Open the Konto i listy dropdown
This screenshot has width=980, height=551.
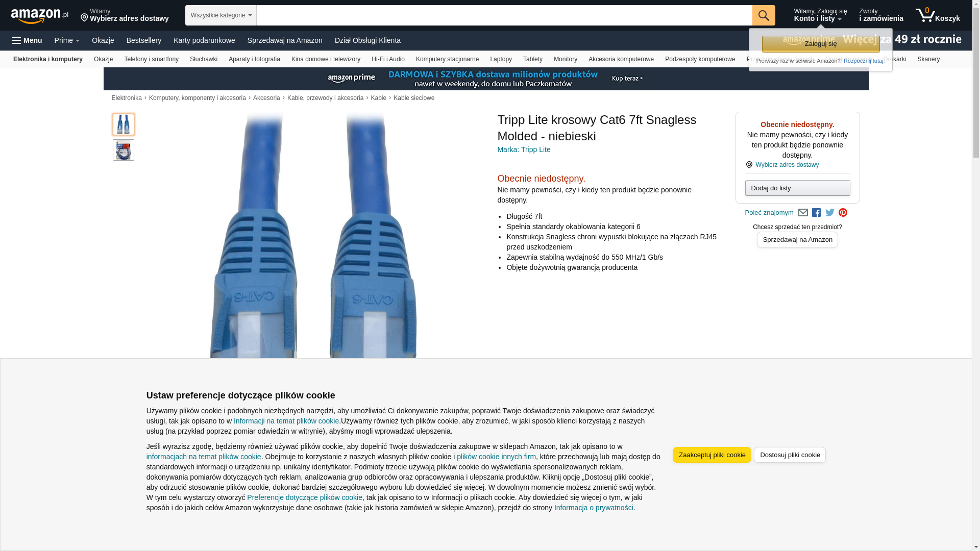point(820,15)
